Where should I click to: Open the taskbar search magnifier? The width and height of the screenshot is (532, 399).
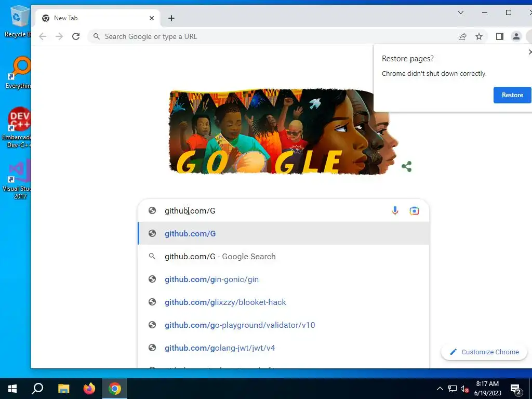[37, 389]
